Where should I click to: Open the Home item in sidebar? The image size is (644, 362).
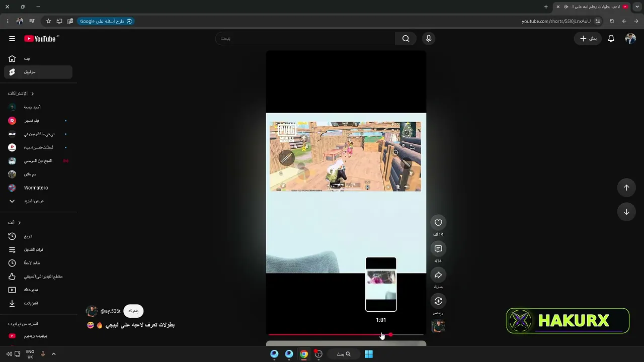(x=38, y=58)
